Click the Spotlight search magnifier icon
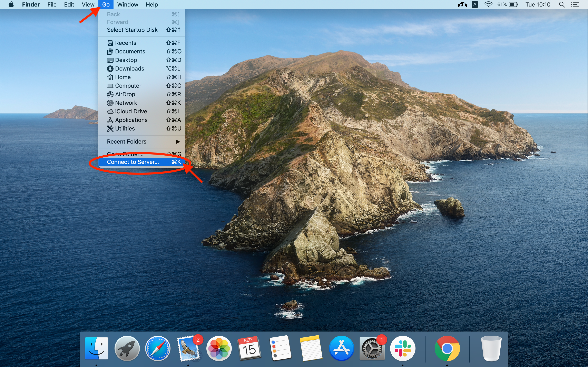 [x=562, y=5]
